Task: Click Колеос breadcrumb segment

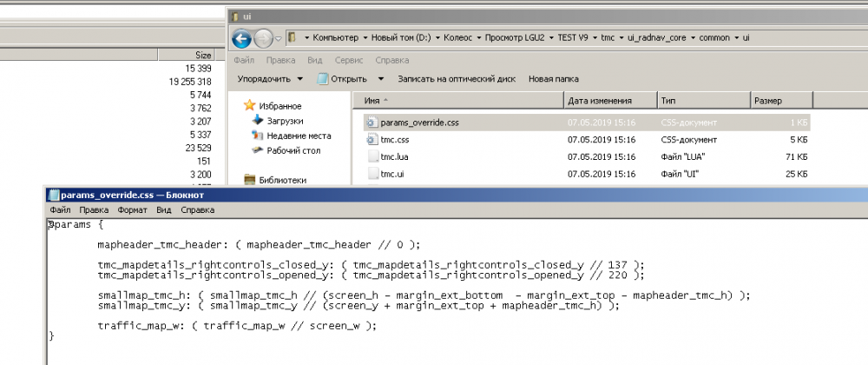Action: coord(457,37)
